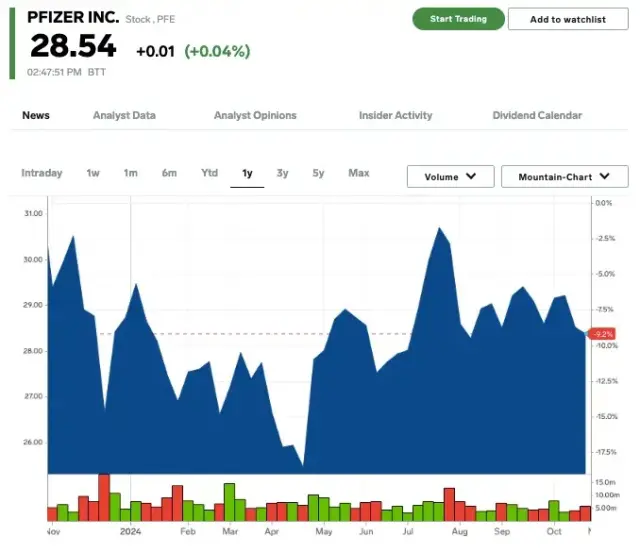Open the Mountain-Chart type dropdown
640x553 pixels.
564,177
